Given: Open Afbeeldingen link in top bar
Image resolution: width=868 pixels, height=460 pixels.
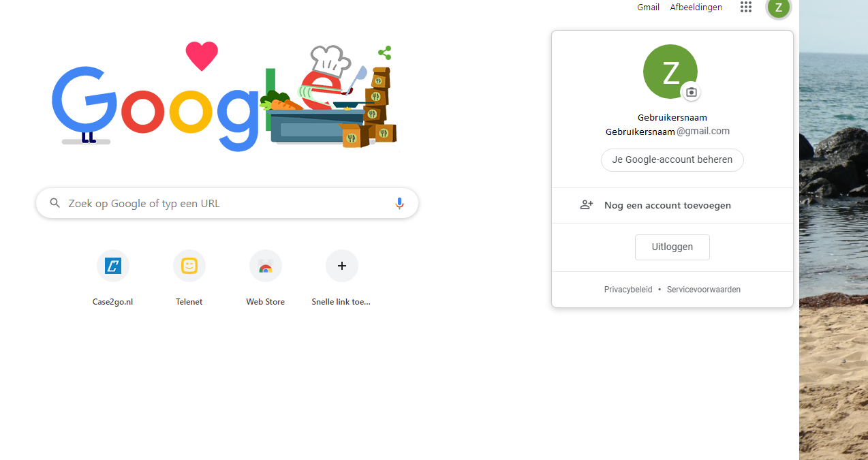Looking at the screenshot, I should tap(696, 7).
